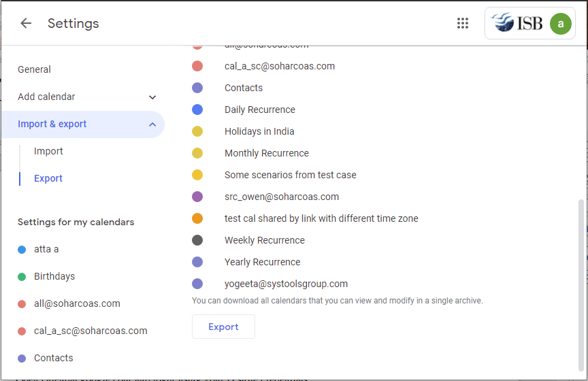Click 'Settings for my calendars' heading

pos(76,222)
